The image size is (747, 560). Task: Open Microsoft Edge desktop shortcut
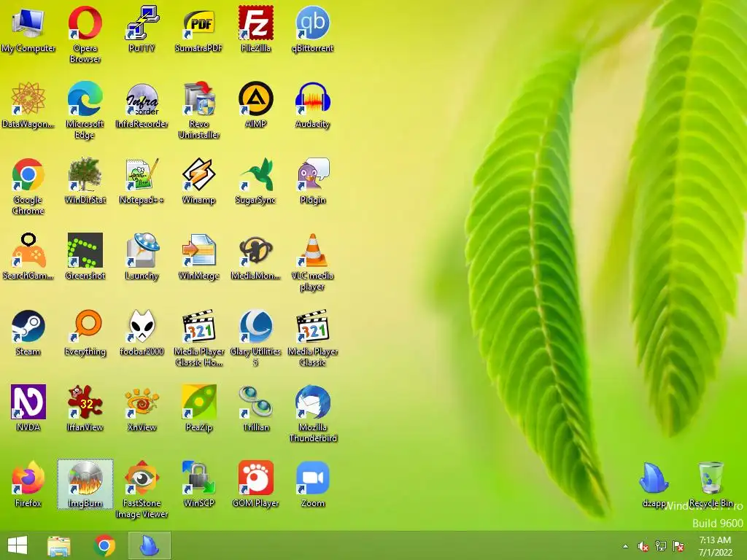(85, 110)
